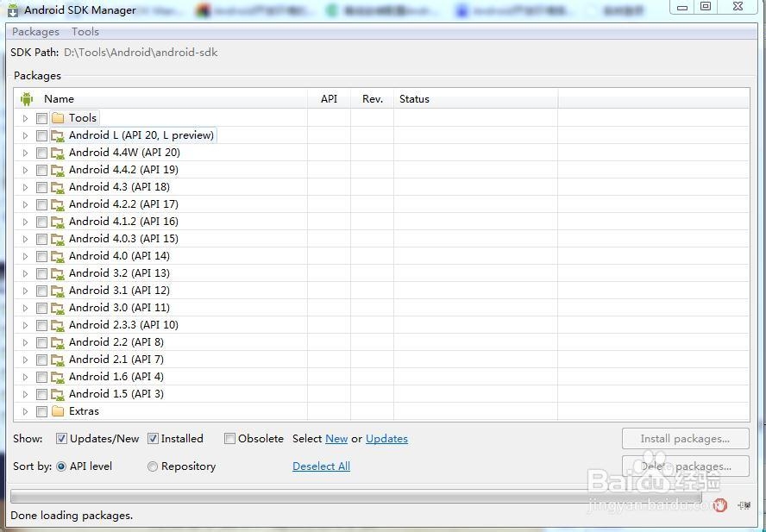Uncheck the Updates/New filter checkbox

(x=61, y=439)
